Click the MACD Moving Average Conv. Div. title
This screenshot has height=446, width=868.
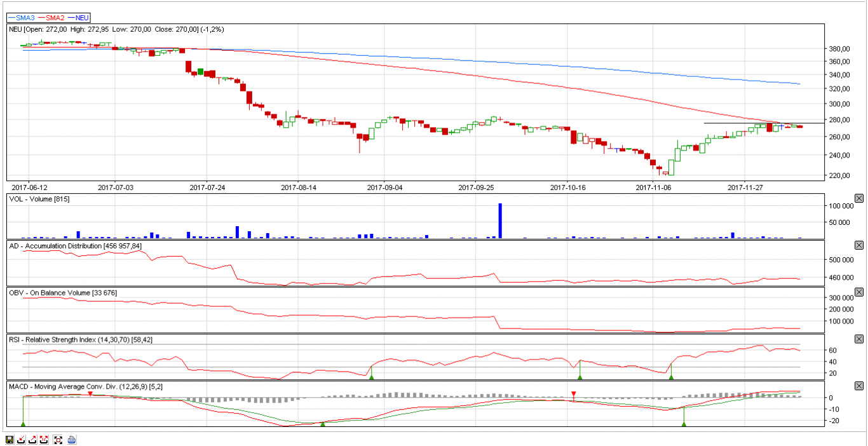[x=86, y=386]
